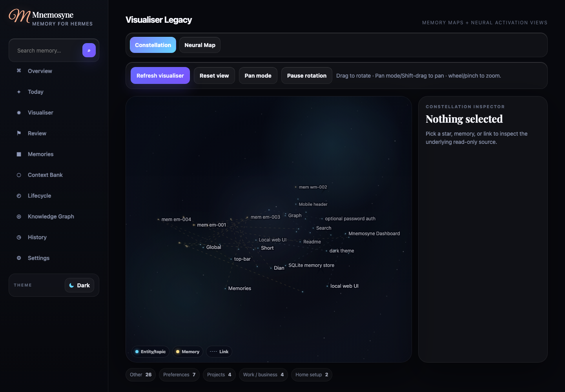Click the Today sparkle icon
The image size is (565, 392).
point(19,92)
